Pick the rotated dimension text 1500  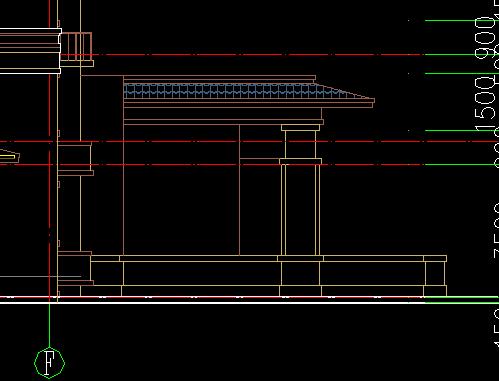[486, 103]
